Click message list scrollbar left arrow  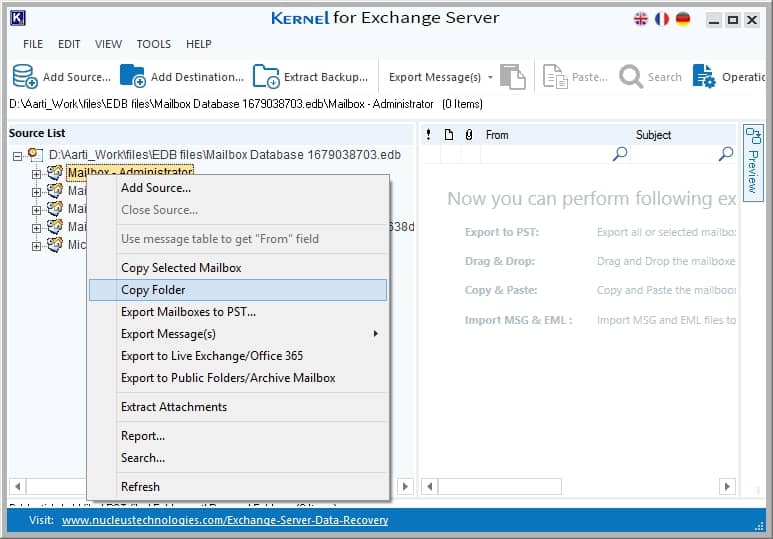(x=430, y=487)
